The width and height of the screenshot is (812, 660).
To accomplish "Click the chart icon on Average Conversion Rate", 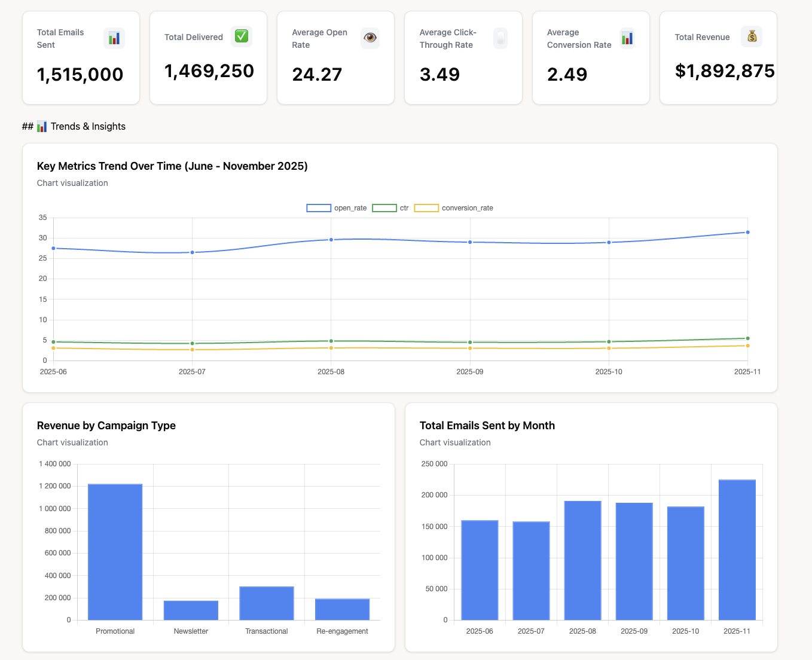I will pos(627,38).
